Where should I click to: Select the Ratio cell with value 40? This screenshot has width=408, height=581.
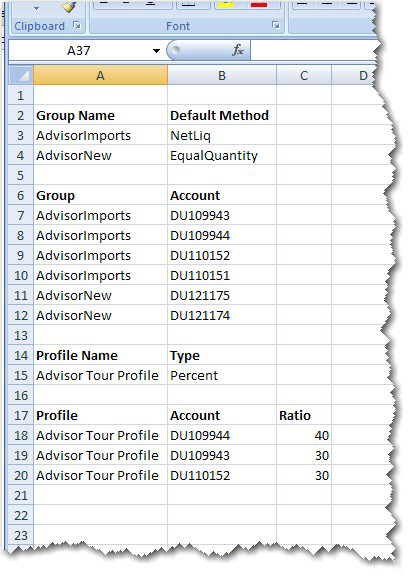pyautogui.click(x=304, y=435)
